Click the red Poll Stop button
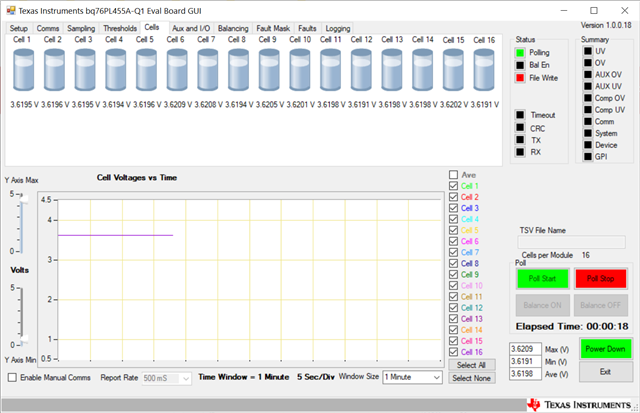The height and width of the screenshot is (413, 640). tap(601, 279)
